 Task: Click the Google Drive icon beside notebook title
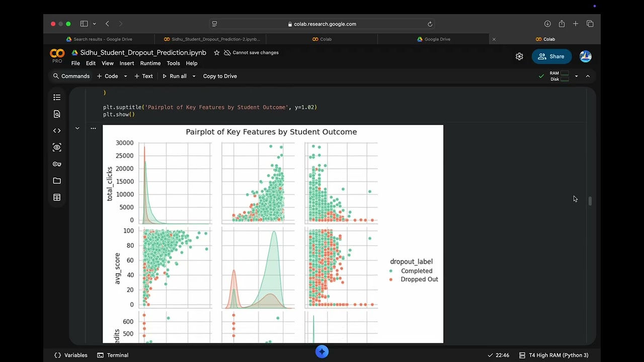pos(74,53)
